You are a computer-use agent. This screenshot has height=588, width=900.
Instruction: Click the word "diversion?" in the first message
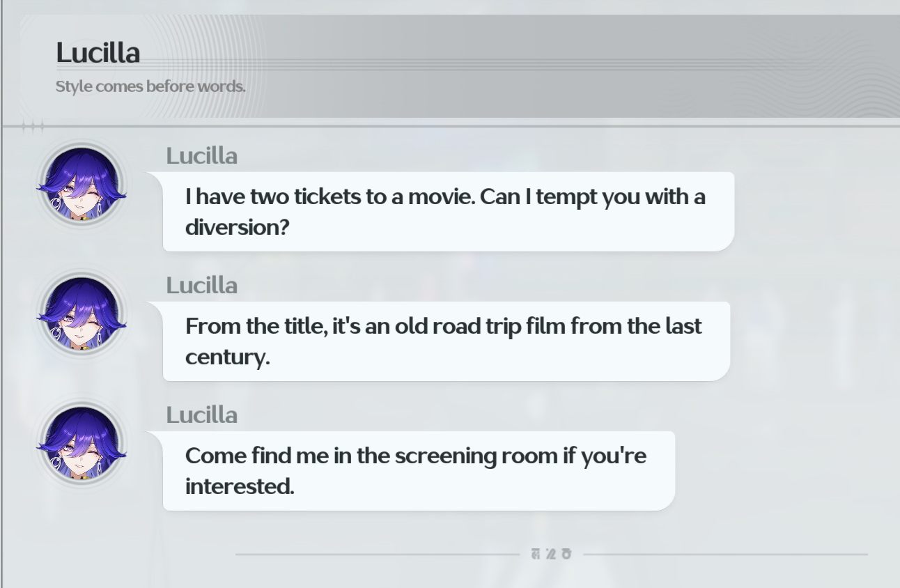[237, 227]
